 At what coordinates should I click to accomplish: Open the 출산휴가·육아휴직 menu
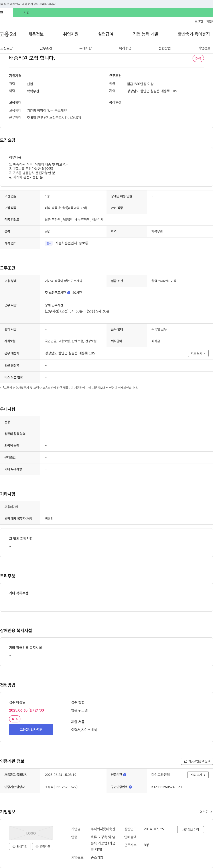coord(194,34)
